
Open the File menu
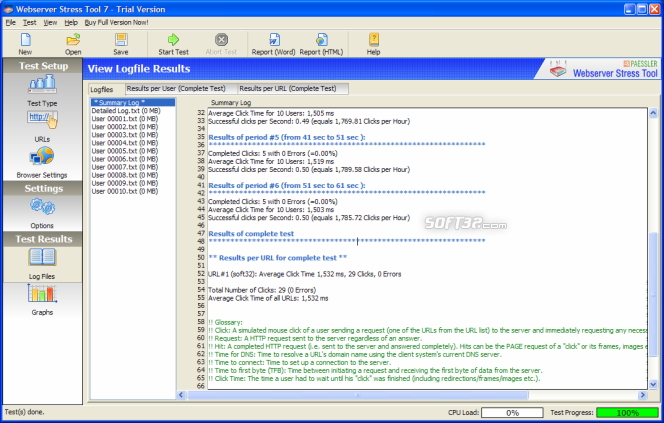(11, 22)
